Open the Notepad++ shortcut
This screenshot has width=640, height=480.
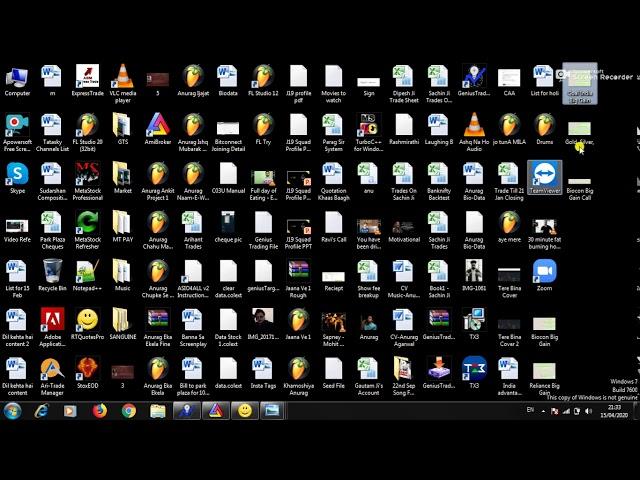coord(87,275)
